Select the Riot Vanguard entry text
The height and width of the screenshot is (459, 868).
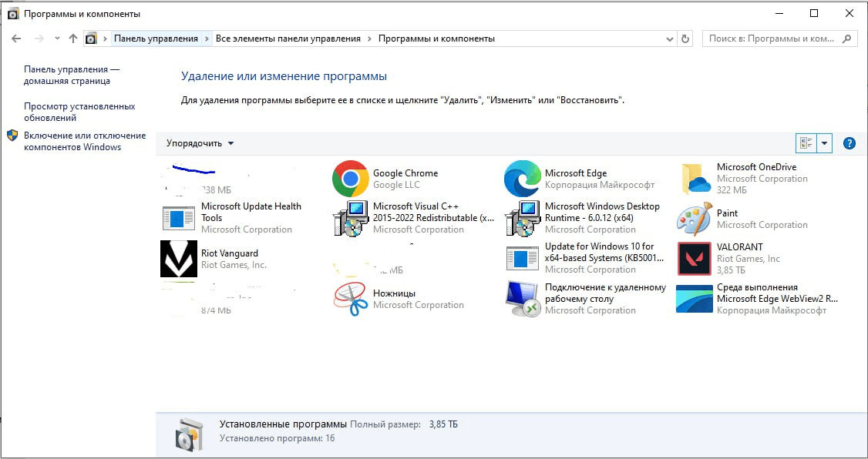pos(229,253)
